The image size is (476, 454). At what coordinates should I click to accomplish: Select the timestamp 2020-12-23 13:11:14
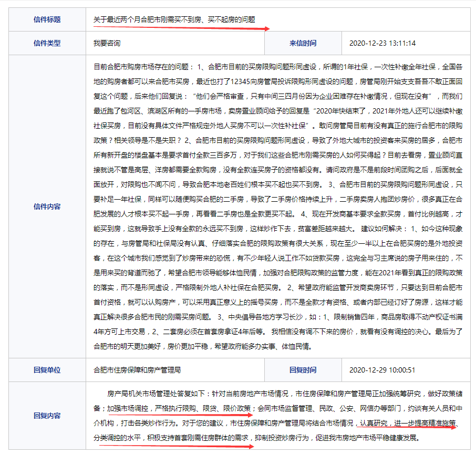coord(382,43)
